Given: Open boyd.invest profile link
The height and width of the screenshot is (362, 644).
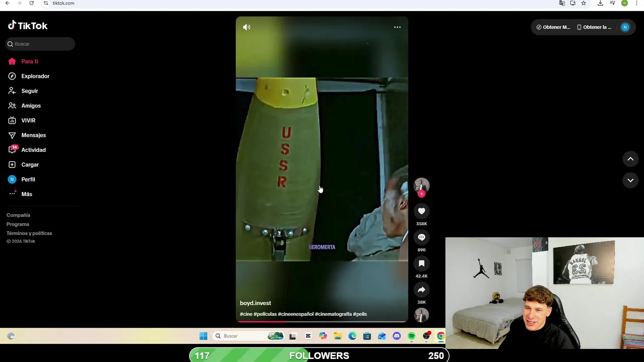Looking at the screenshot, I should point(255,303).
